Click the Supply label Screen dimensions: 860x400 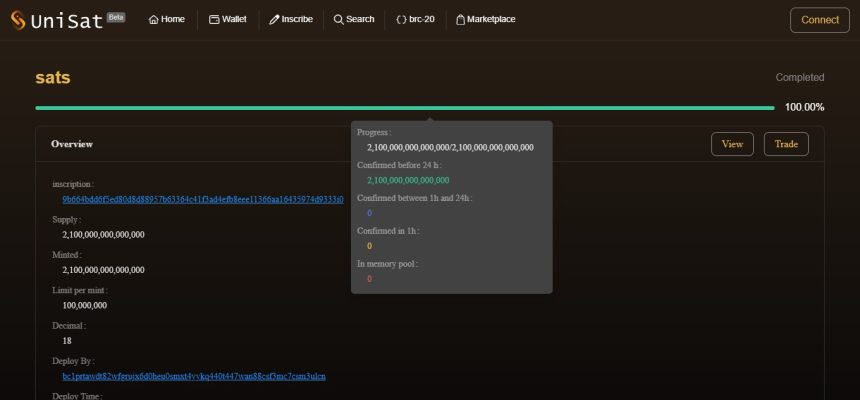[x=66, y=219]
